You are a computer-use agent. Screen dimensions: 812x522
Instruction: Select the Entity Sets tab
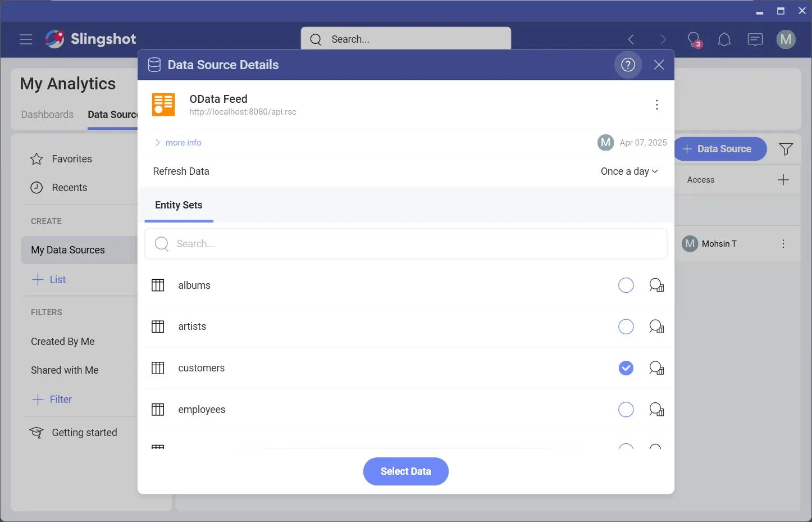[x=179, y=205]
